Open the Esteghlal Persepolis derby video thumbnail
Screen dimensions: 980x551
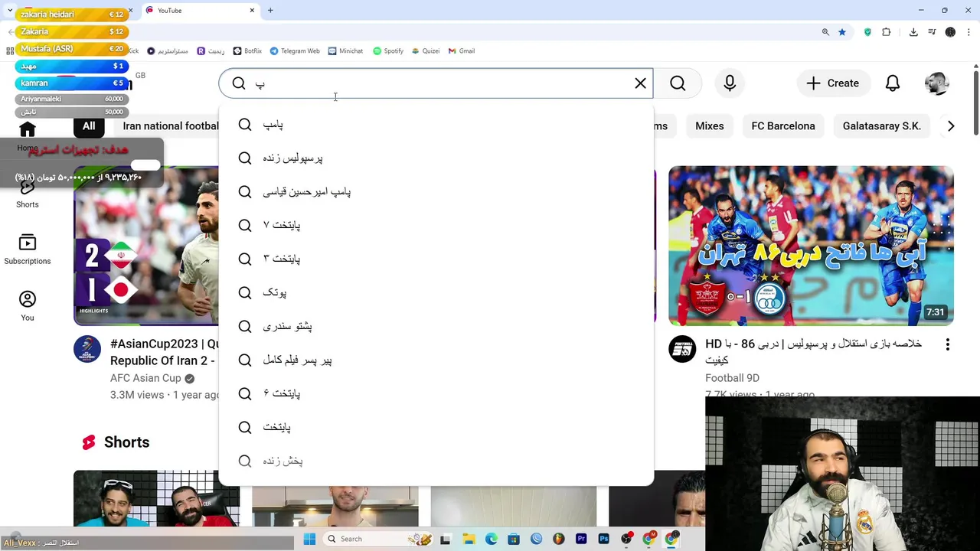point(811,246)
